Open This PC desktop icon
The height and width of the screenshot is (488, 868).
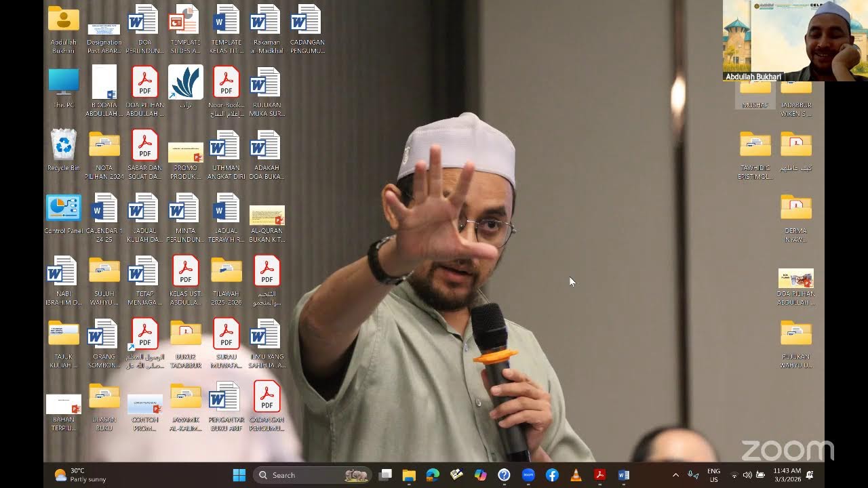point(64,88)
